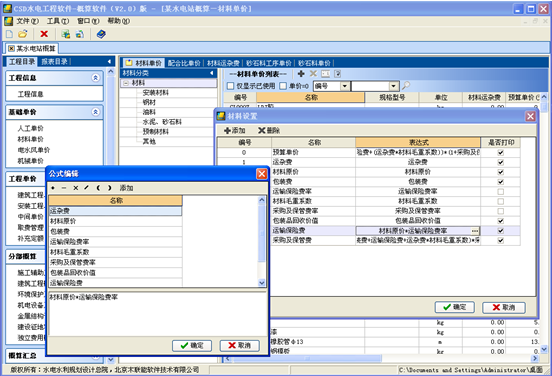Open the 窗口 menu
The image size is (552, 376).
click(88, 21)
